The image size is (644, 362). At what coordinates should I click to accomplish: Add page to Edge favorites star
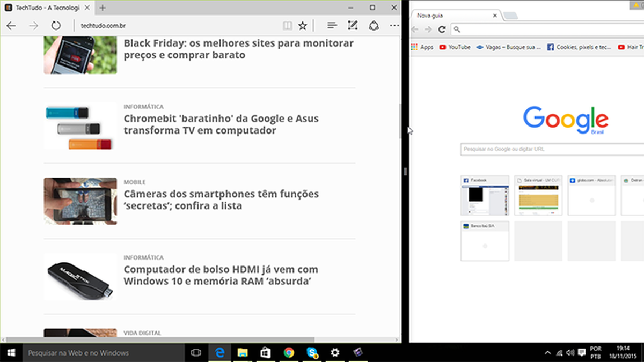pyautogui.click(x=303, y=26)
